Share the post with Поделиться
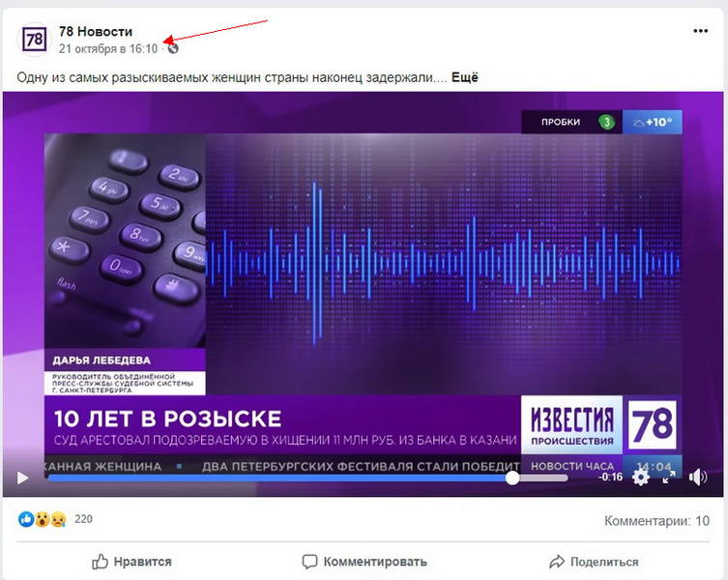Screen dimensions: 728x580 pyautogui.click(x=594, y=562)
